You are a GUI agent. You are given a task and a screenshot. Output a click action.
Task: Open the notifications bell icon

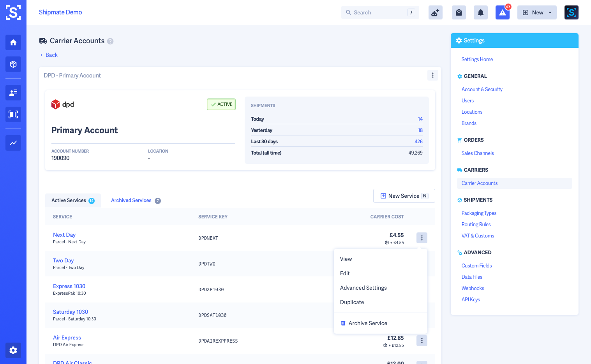(480, 12)
